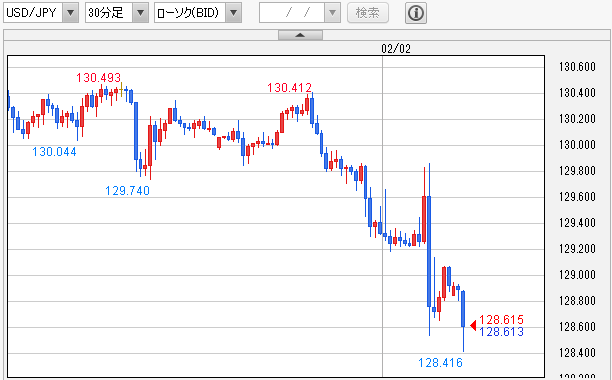The width and height of the screenshot is (612, 380).
Task: Click the date input field
Action: 292,13
